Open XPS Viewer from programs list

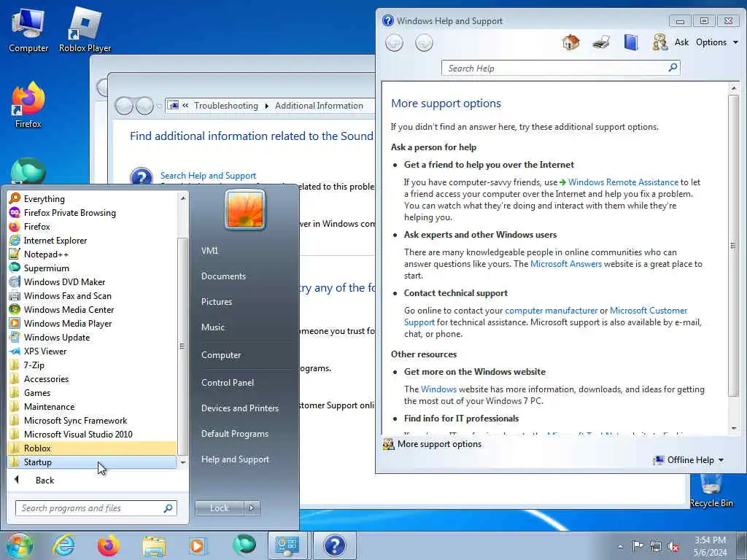coord(93,351)
